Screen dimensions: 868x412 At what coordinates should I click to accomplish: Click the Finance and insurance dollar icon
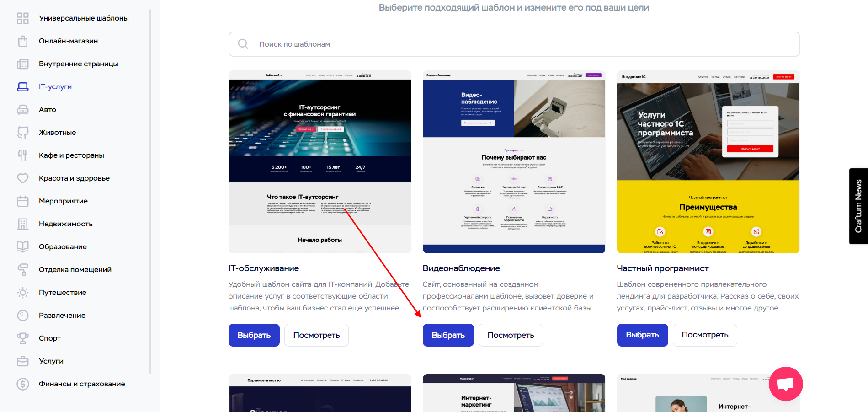point(23,384)
